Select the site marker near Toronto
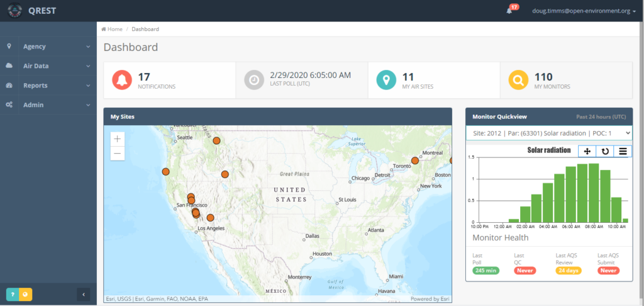644x306 pixels. (415, 161)
